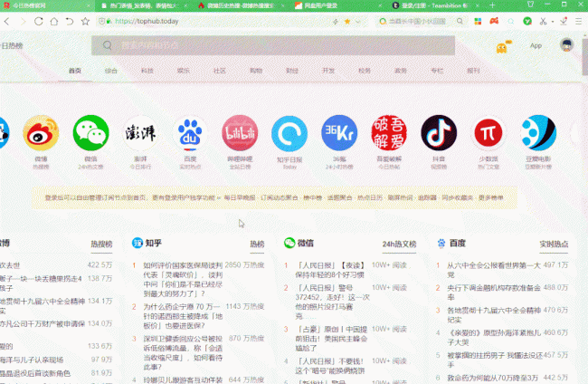Open the Baidu paw circle icon
The image size is (588, 384).
tap(190, 133)
